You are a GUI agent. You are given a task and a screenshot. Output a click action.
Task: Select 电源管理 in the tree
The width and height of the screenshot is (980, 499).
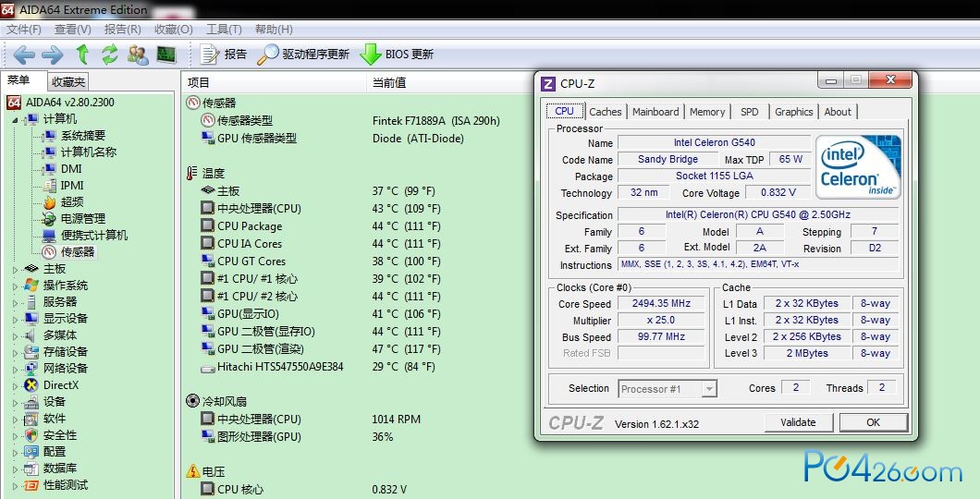pyautogui.click(x=73, y=219)
